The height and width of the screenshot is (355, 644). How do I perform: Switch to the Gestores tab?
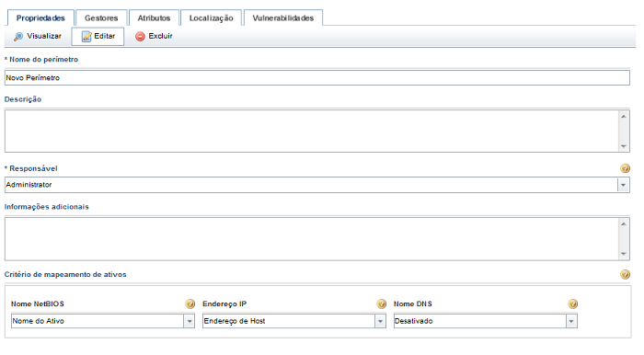coord(101,18)
